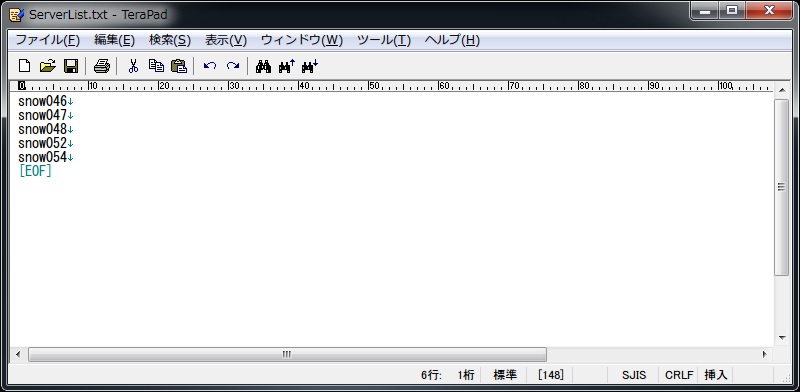Click the horizontal scrollbar thumb

(287, 354)
